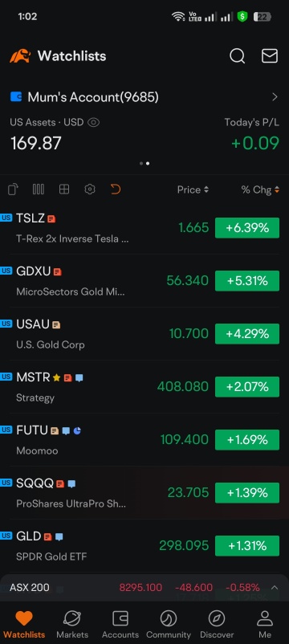Tap the moomoo bull logo
289x644 pixels.
pos(20,56)
